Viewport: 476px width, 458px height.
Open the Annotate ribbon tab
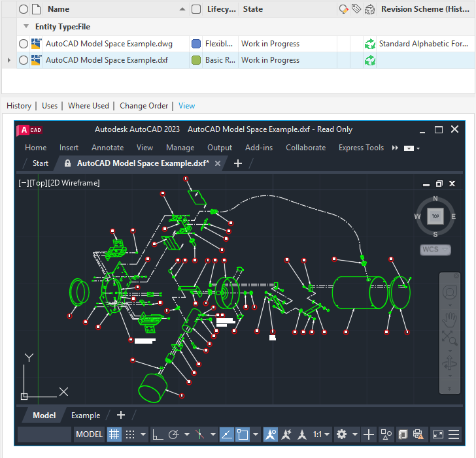point(108,148)
